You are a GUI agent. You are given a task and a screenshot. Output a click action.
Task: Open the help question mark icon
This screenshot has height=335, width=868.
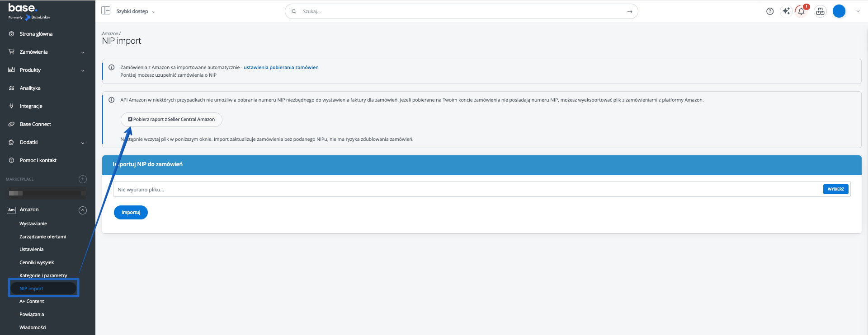(x=770, y=11)
